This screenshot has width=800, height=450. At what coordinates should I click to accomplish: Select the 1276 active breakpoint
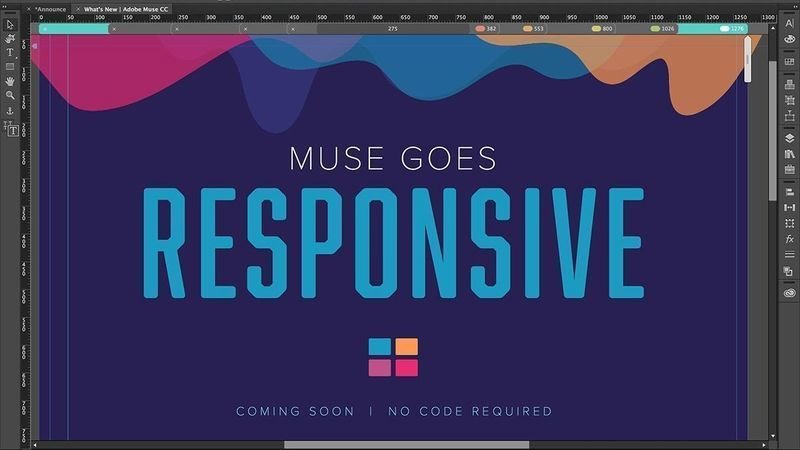tap(732, 29)
